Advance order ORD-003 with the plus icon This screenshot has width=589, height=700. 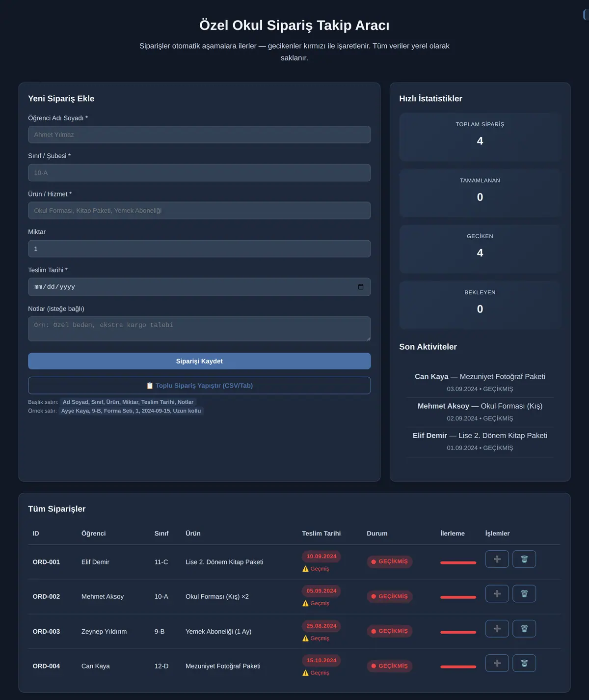click(x=497, y=629)
